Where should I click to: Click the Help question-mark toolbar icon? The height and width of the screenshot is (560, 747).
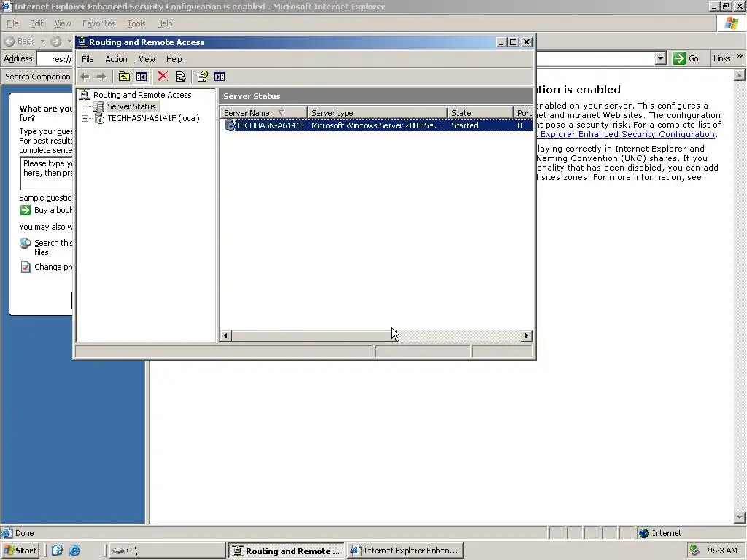[203, 77]
